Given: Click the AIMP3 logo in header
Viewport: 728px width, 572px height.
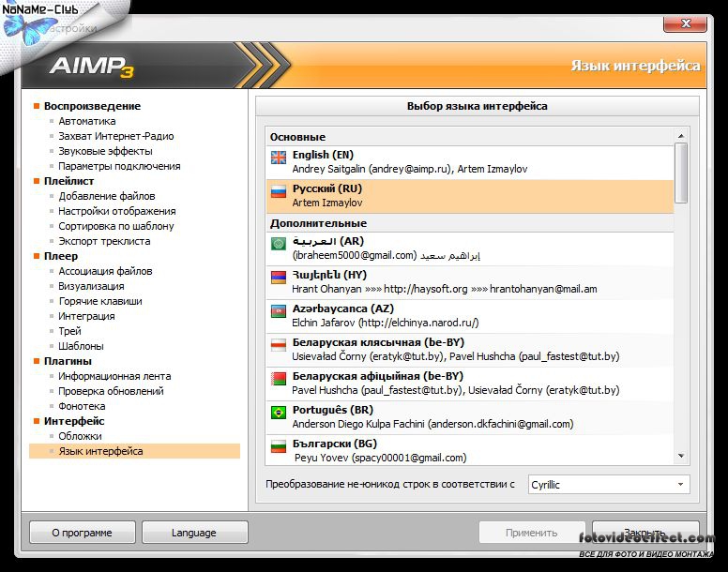Looking at the screenshot, I should click(x=92, y=67).
